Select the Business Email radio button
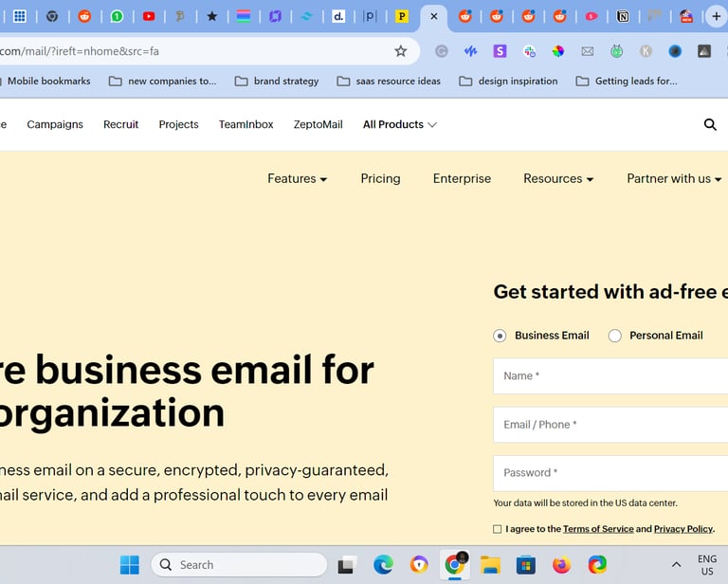 (x=500, y=336)
